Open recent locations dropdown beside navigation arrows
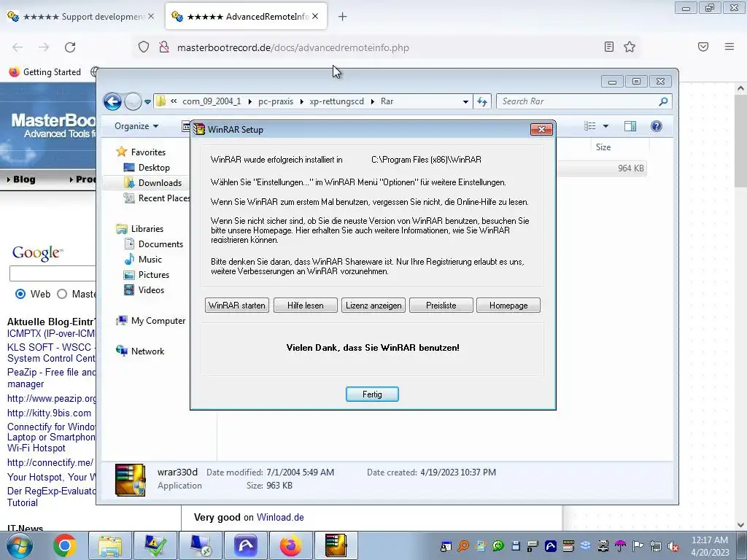 pos(147,101)
